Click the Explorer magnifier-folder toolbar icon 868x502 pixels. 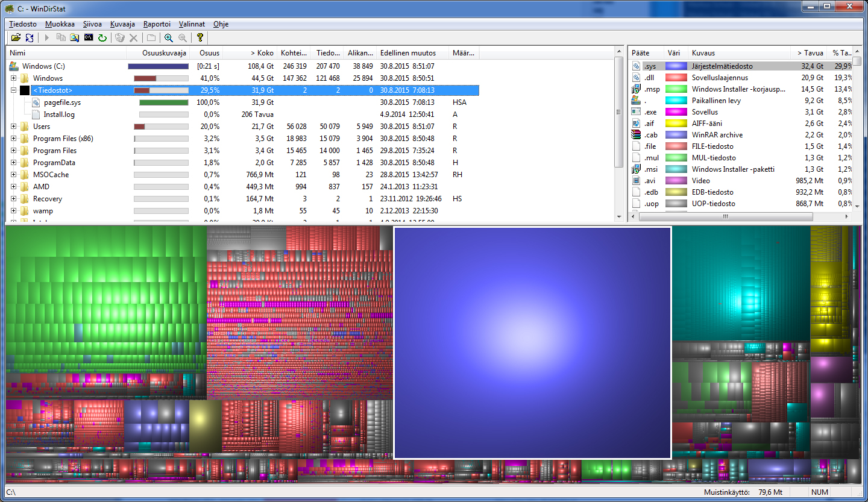click(x=74, y=38)
